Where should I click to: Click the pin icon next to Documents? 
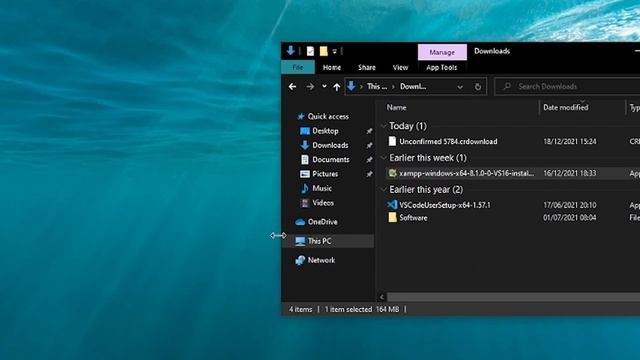369,160
